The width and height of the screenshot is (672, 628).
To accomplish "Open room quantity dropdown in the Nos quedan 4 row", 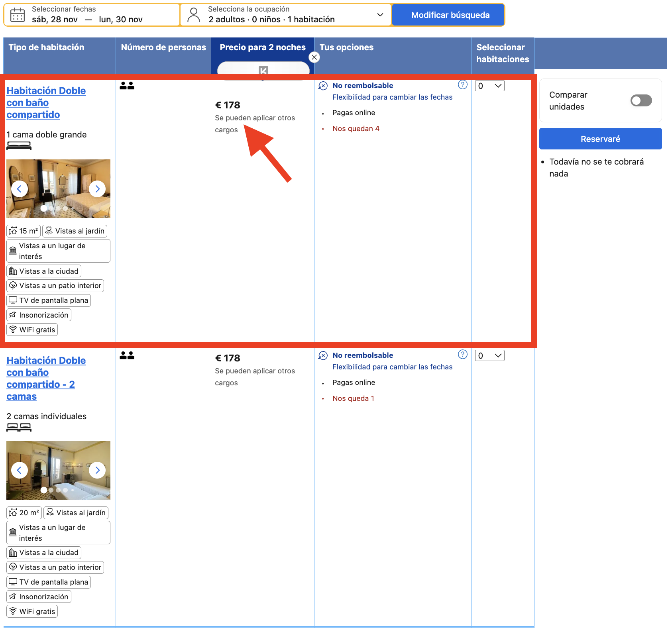I will [x=490, y=86].
